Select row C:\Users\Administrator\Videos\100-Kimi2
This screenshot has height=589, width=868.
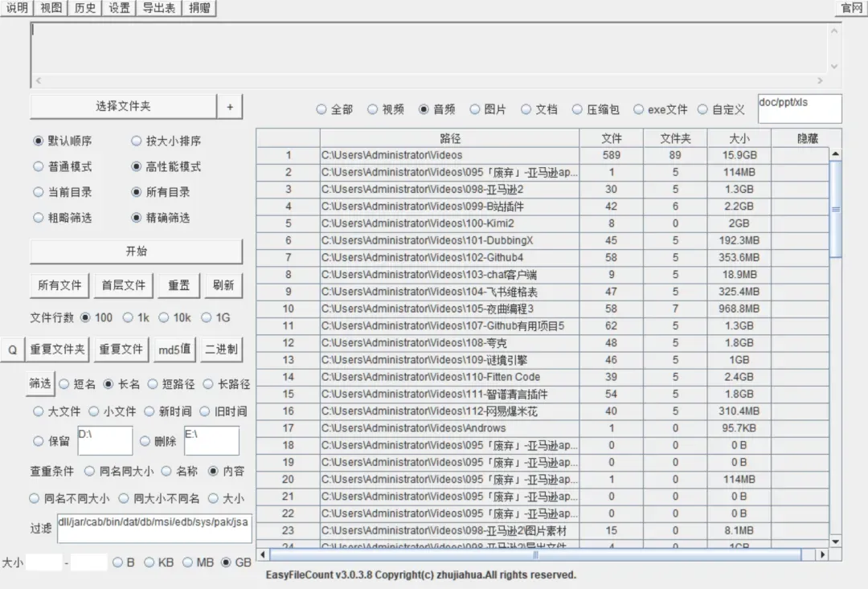(x=542, y=223)
